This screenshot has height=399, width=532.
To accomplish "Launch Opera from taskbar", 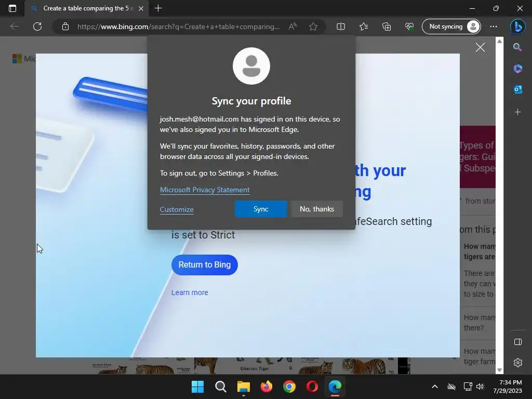I will pos(312,387).
